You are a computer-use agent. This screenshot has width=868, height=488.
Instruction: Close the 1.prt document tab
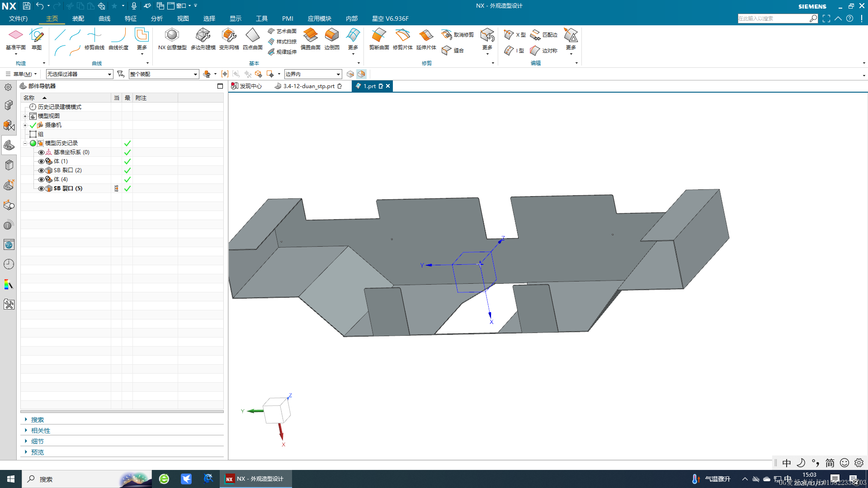[388, 86]
